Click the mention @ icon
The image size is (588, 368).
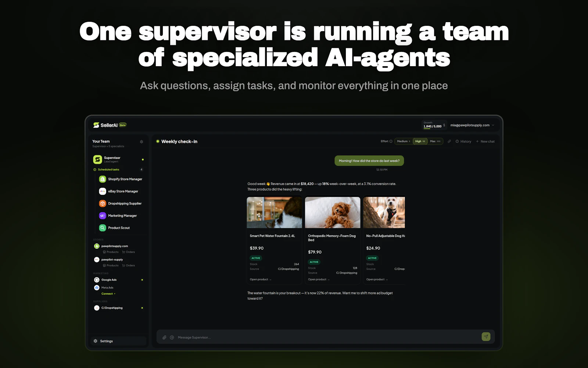(172, 337)
